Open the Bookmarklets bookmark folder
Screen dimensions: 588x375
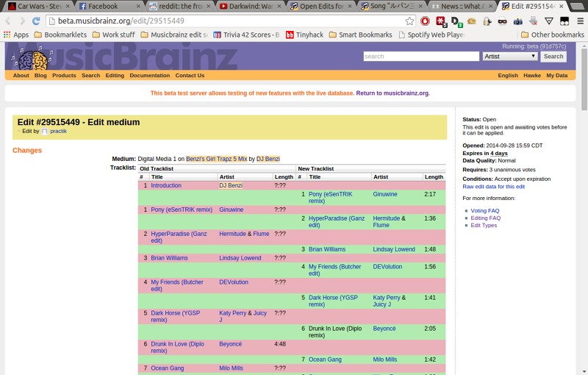point(60,35)
